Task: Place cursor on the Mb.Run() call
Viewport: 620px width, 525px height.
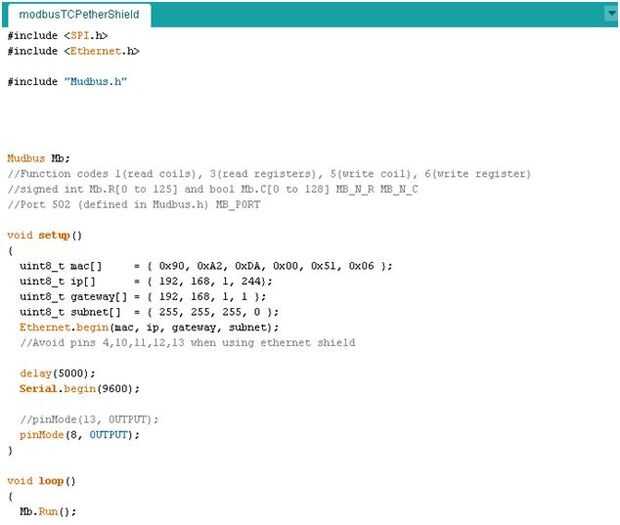Action: click(x=47, y=511)
